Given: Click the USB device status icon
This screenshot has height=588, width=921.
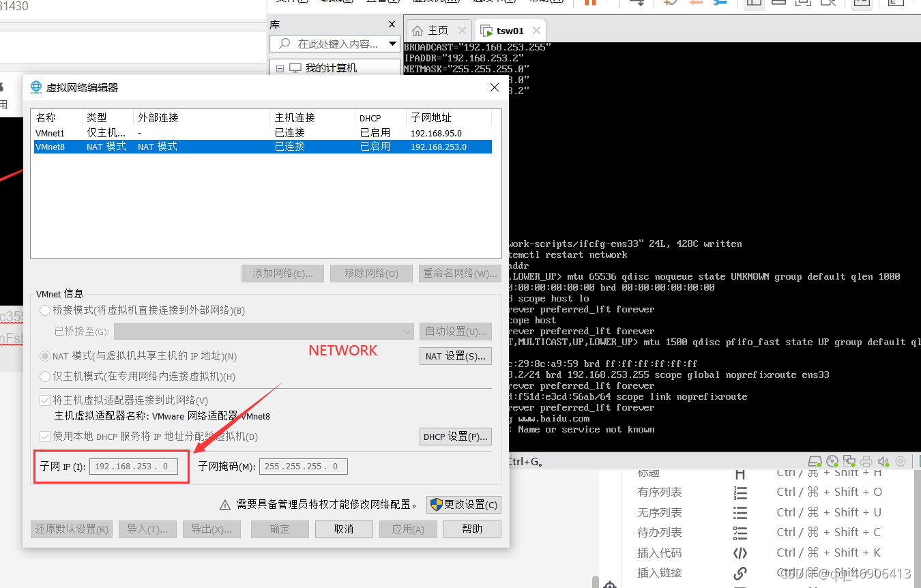Looking at the screenshot, I should point(901,462).
